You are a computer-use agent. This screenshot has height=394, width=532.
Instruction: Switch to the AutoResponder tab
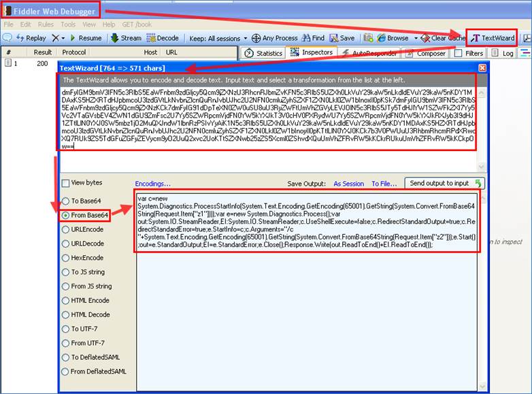[369, 53]
